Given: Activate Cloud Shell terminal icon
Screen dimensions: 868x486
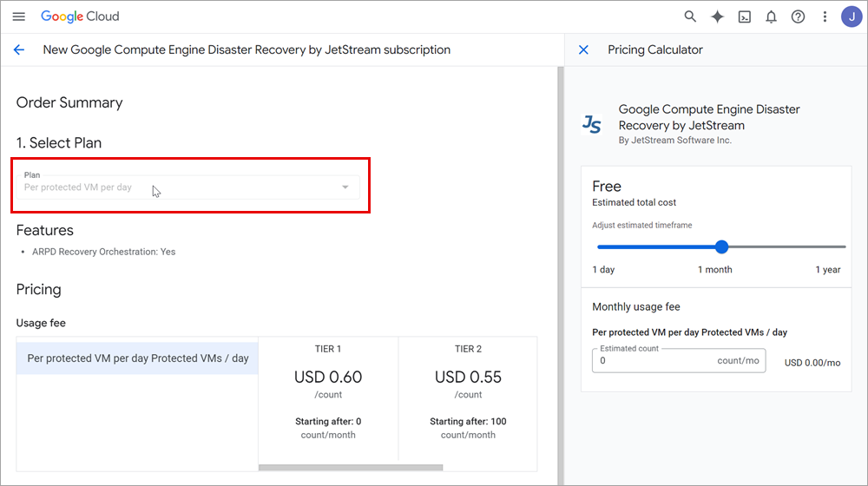Looking at the screenshot, I should (x=744, y=16).
